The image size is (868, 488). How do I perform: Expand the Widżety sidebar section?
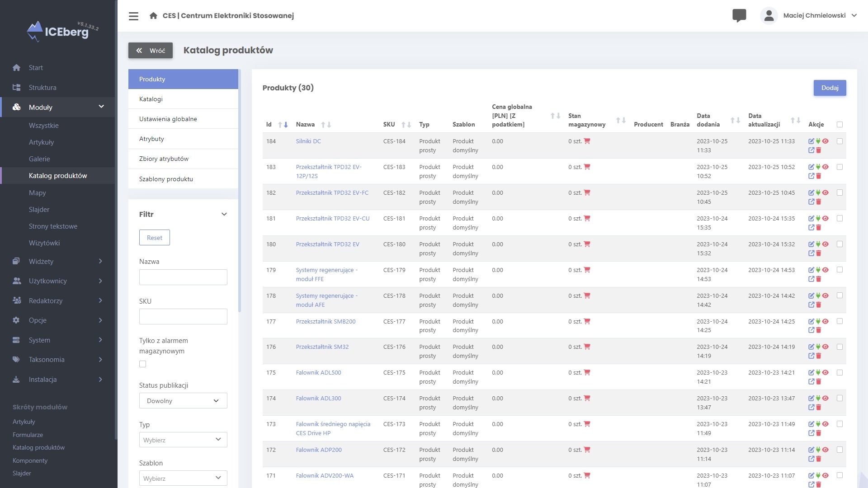[x=100, y=262]
